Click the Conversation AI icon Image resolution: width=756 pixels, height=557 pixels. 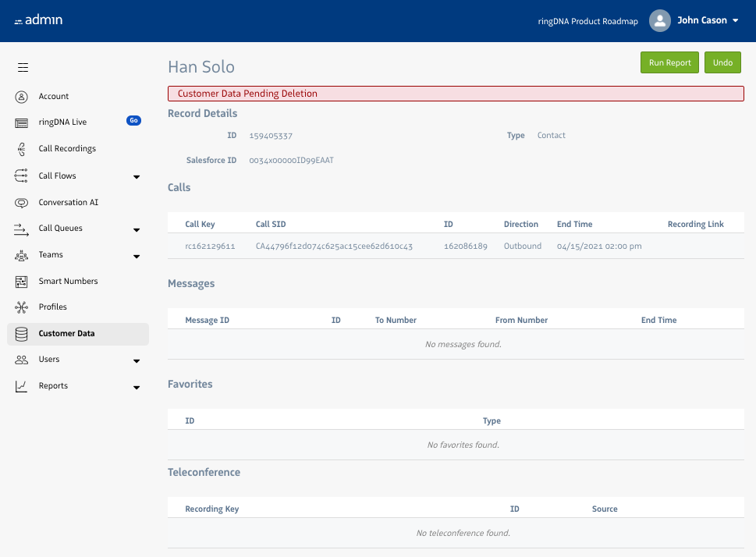click(x=22, y=203)
